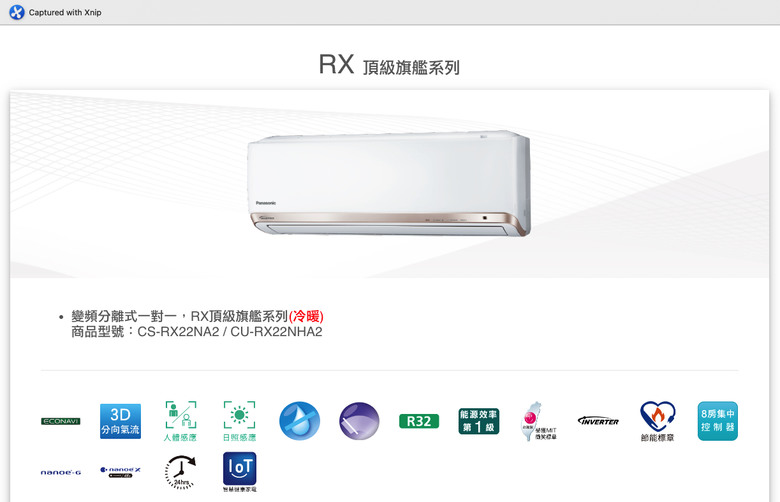The height and width of the screenshot is (502, 780).
Task: Click the Xnip app icon in title bar
Action: pos(16,12)
